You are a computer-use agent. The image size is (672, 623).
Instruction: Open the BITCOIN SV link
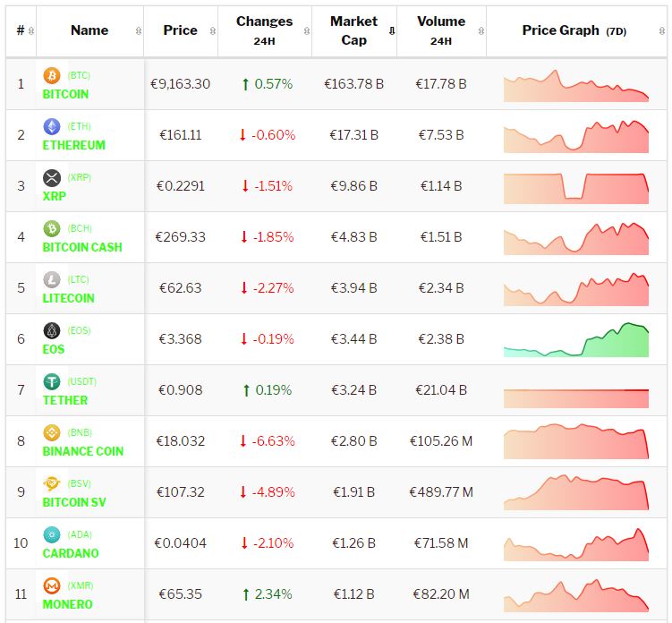[x=74, y=502]
